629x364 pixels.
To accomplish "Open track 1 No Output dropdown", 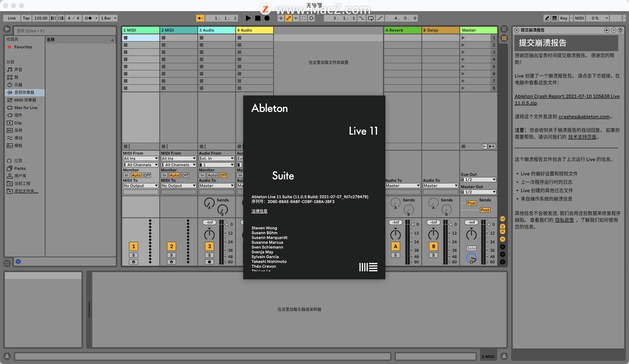I will coord(141,185).
